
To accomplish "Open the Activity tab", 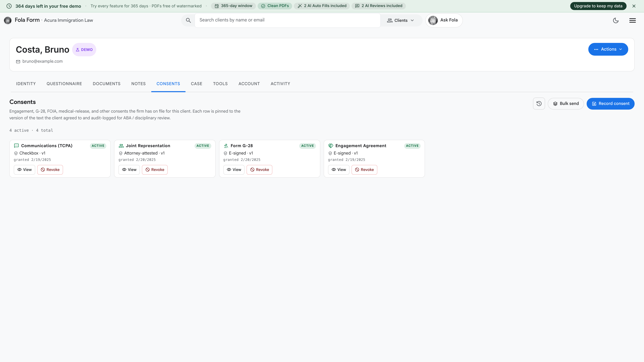I will tap(280, 84).
